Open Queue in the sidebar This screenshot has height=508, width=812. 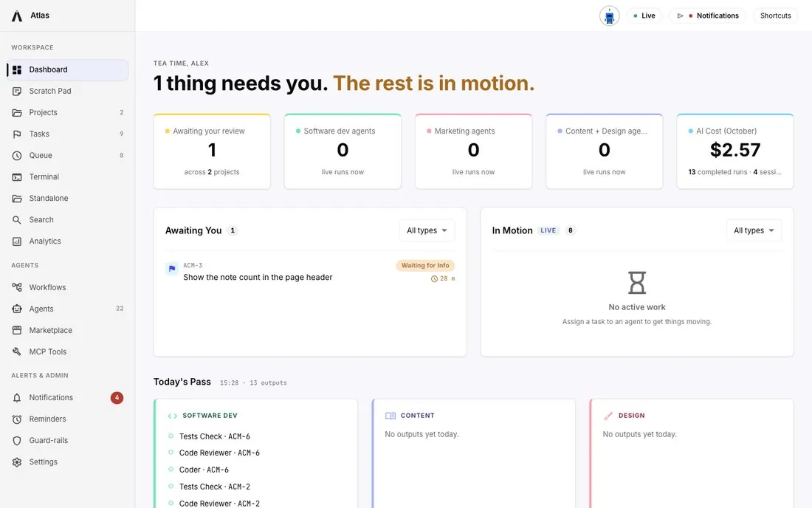point(68,155)
